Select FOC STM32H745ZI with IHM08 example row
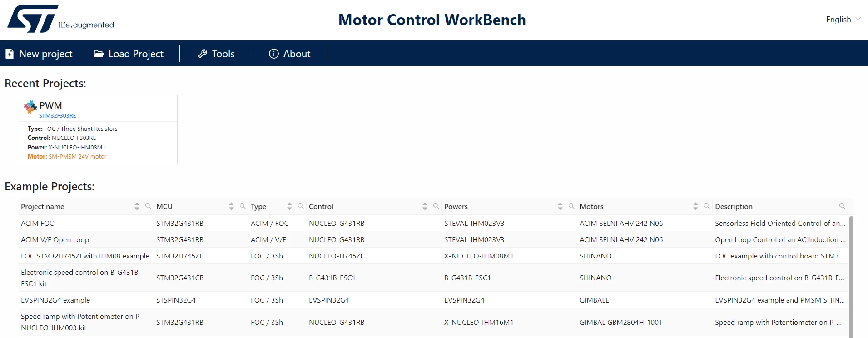The height and width of the screenshot is (338, 868). [85, 256]
